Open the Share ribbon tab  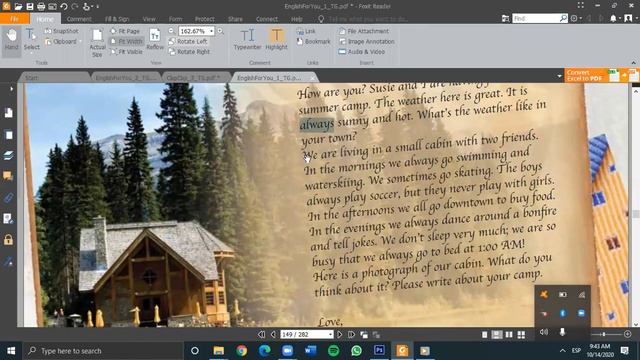pyautogui.click(x=235, y=19)
